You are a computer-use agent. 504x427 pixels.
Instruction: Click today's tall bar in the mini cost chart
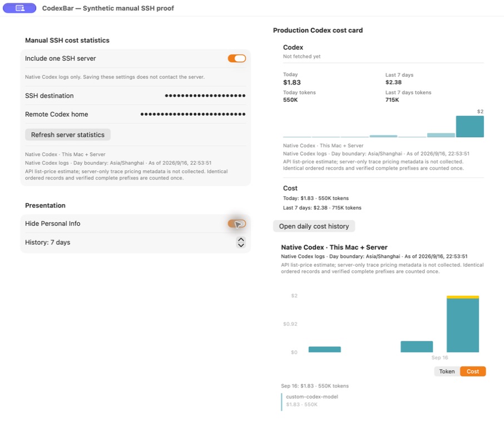tap(470, 127)
